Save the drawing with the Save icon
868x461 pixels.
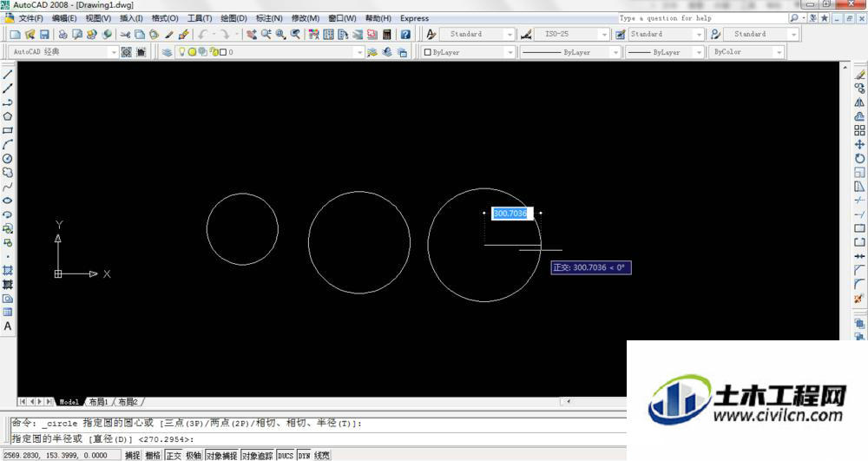pos(44,35)
